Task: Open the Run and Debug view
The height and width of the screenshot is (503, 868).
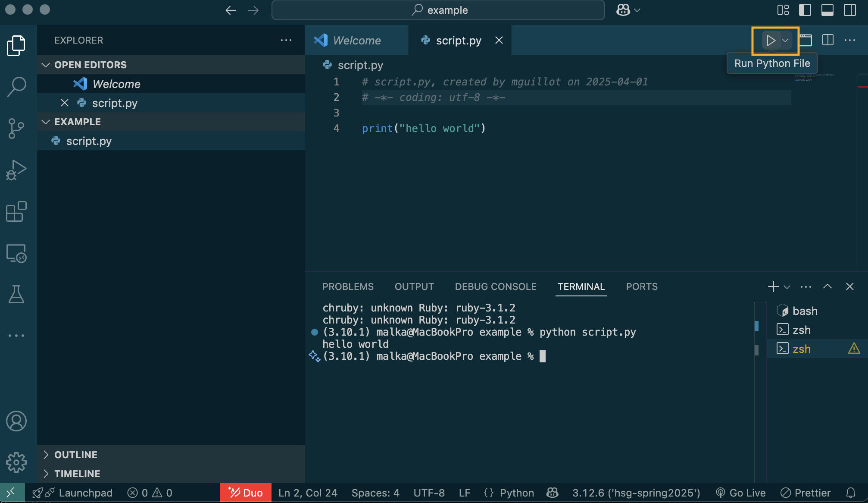Action: [x=16, y=170]
